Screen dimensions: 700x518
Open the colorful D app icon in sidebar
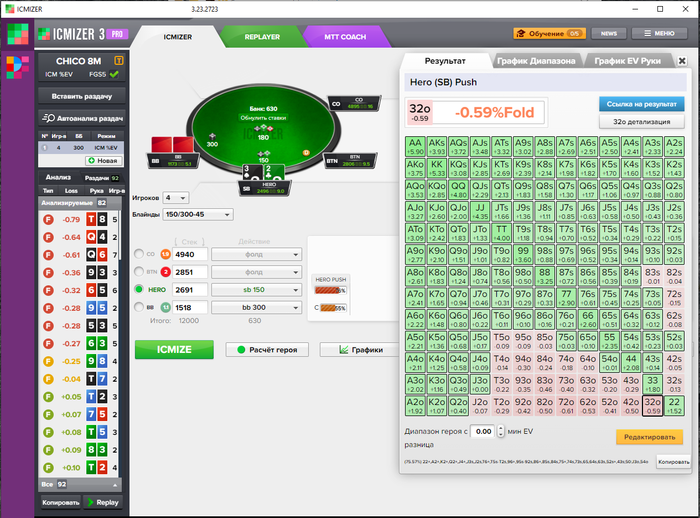tap(18, 67)
